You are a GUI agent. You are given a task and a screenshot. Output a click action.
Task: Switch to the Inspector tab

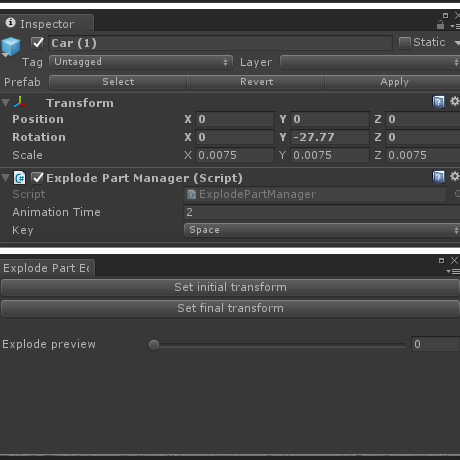47,23
